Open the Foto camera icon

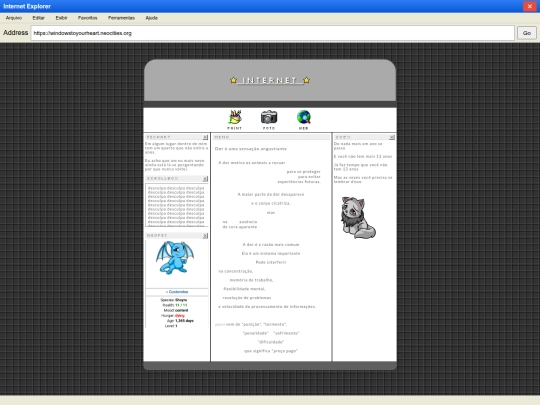(x=269, y=117)
